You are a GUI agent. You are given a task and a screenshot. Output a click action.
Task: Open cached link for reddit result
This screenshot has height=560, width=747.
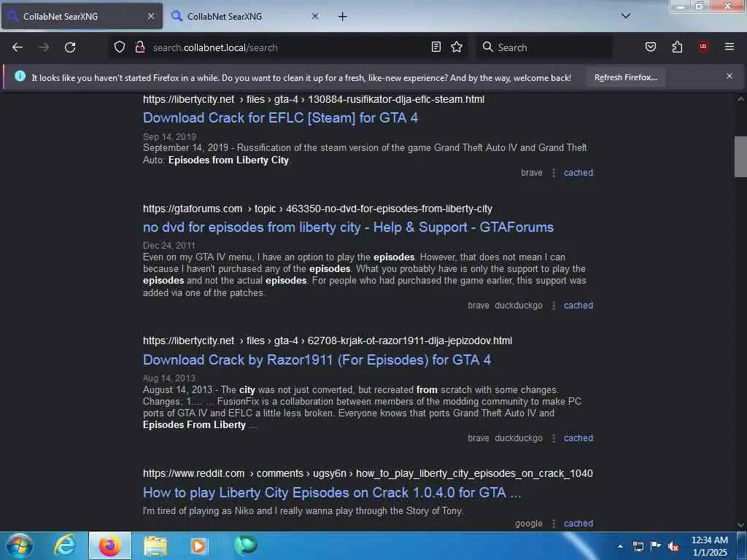click(x=578, y=524)
